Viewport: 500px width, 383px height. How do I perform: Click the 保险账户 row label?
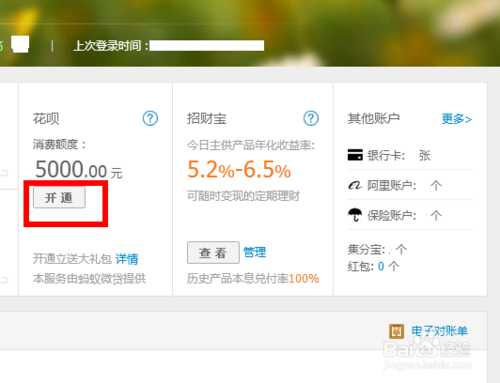392,215
